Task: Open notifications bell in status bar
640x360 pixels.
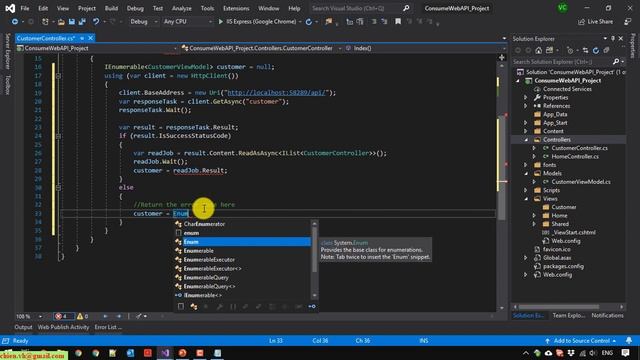Action: pyautogui.click(x=629, y=340)
